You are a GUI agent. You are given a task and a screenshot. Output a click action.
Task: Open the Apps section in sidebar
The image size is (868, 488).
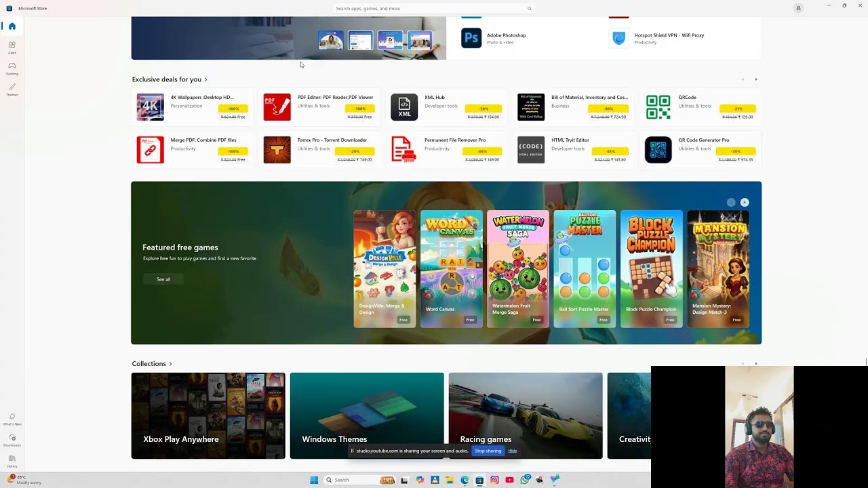(x=12, y=47)
